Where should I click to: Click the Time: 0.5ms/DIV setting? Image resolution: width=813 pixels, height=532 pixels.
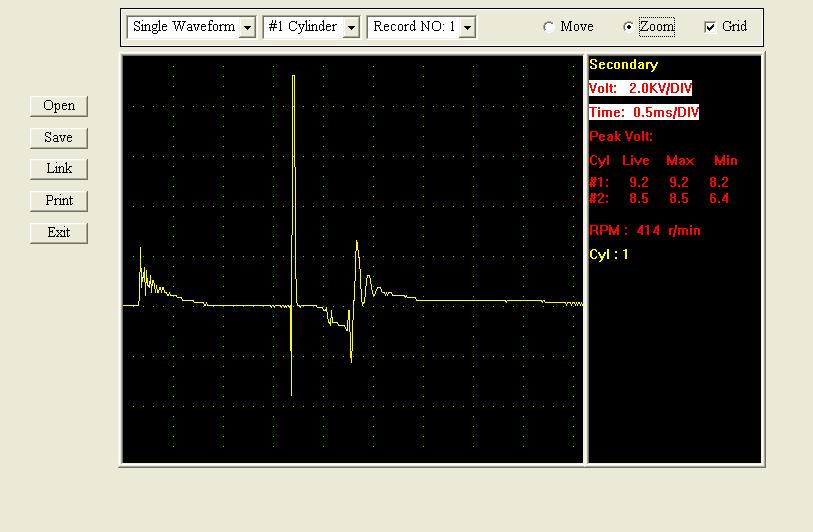[644, 112]
